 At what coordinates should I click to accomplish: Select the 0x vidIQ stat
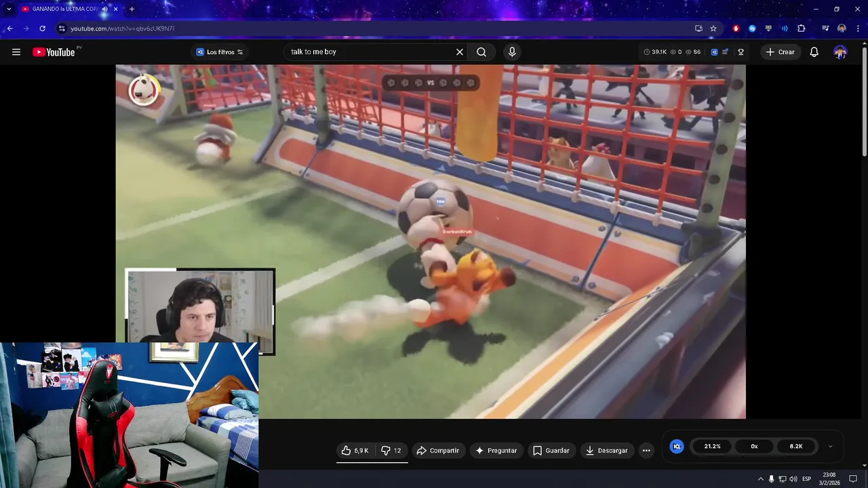click(x=754, y=447)
